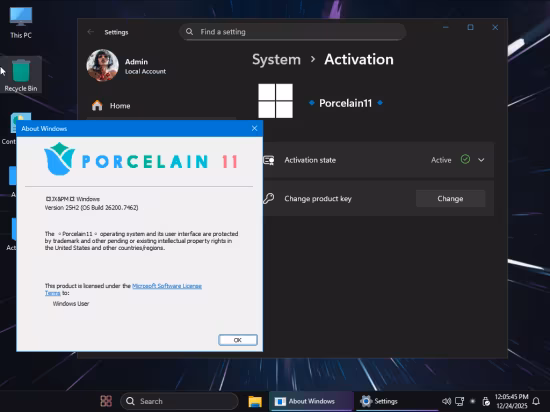The image size is (550, 412).
Task: Select the Recycle Bin desktop icon
Action: click(x=21, y=75)
